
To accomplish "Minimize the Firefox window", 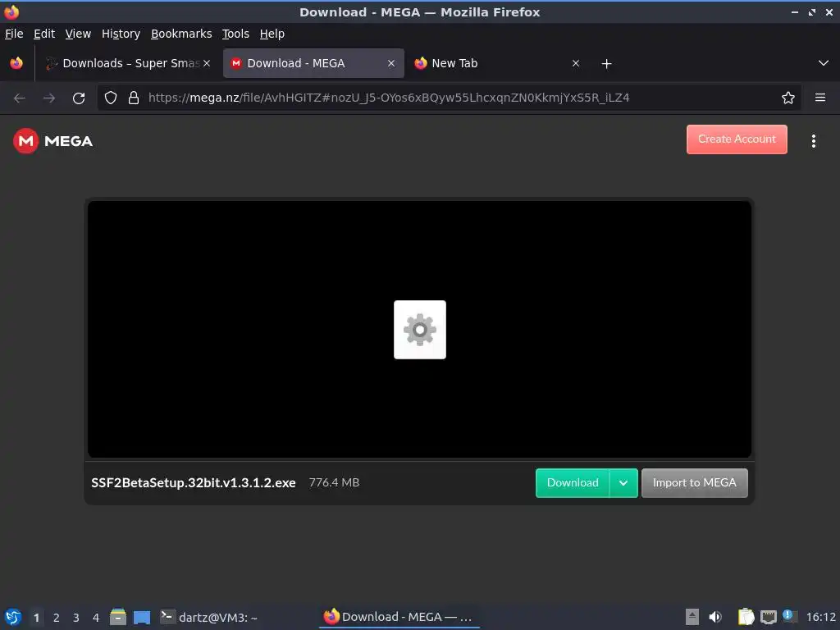I will (x=794, y=12).
